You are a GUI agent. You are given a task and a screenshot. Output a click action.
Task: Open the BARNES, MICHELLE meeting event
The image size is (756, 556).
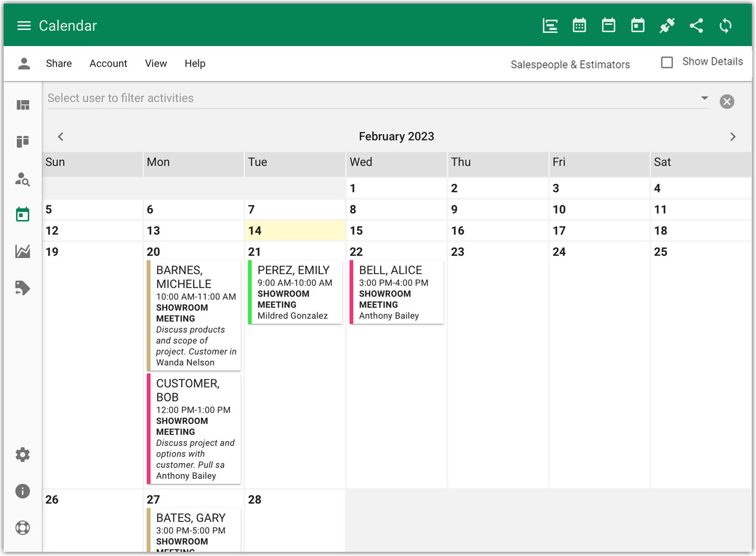click(x=194, y=316)
